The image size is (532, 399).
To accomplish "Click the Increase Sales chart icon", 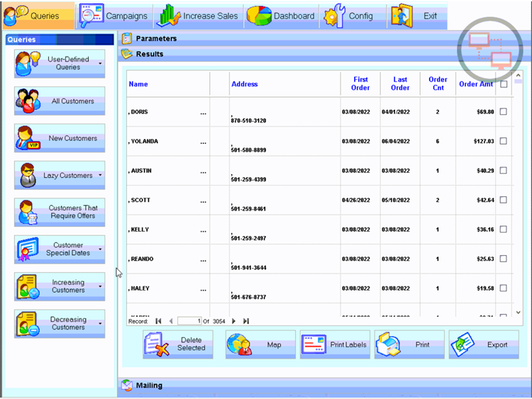I will [x=168, y=16].
